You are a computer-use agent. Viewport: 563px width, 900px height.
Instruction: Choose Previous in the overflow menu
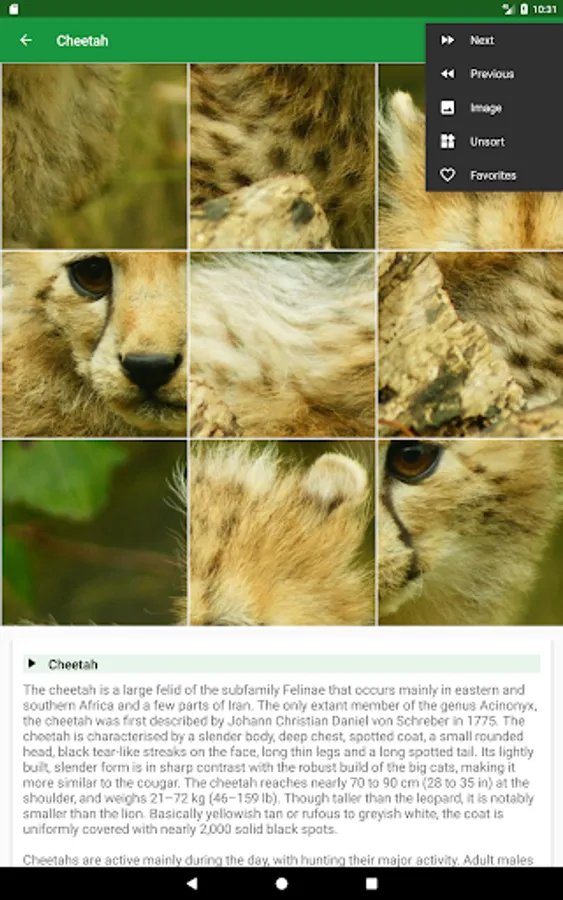tap(492, 74)
